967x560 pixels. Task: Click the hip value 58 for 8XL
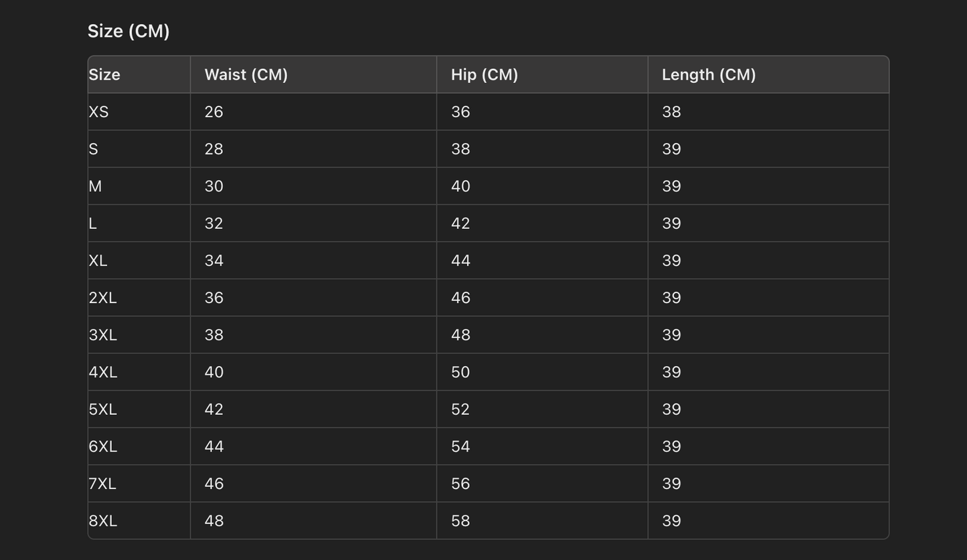(460, 521)
